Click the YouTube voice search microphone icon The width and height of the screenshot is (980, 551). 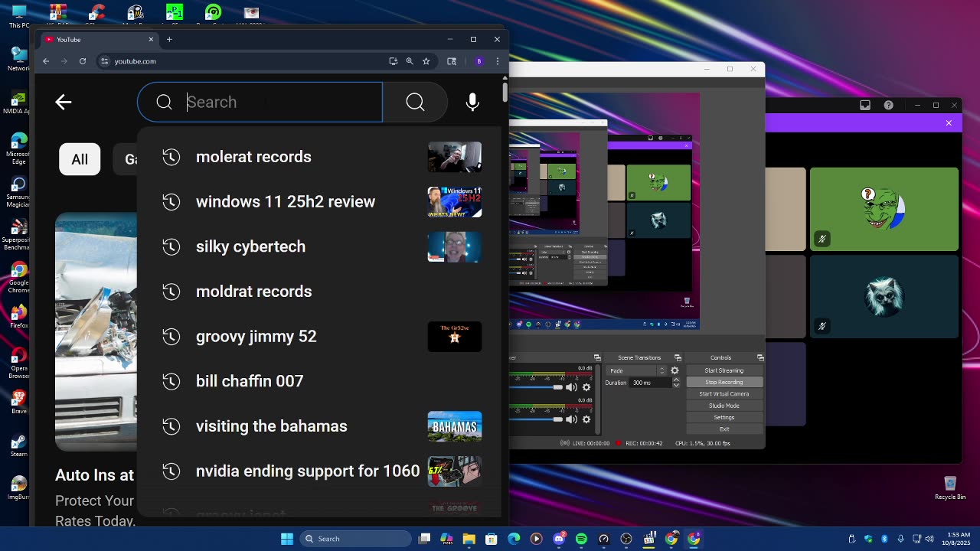click(472, 102)
